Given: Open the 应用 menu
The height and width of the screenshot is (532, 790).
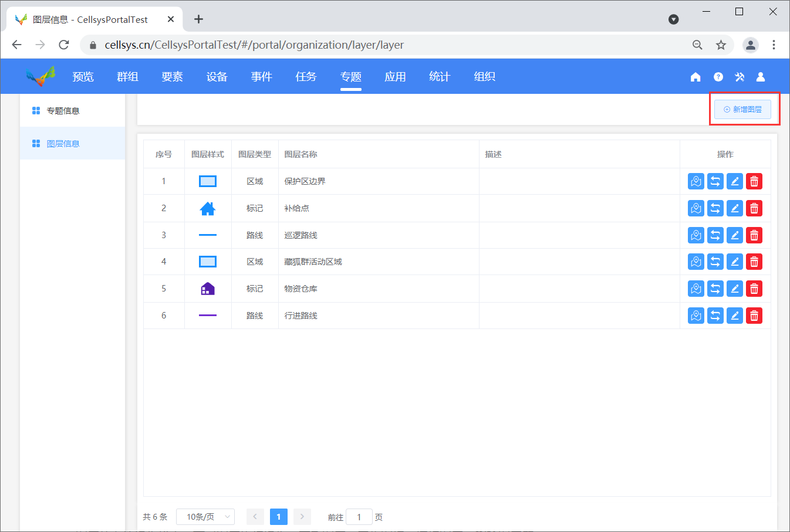Looking at the screenshot, I should (395, 77).
